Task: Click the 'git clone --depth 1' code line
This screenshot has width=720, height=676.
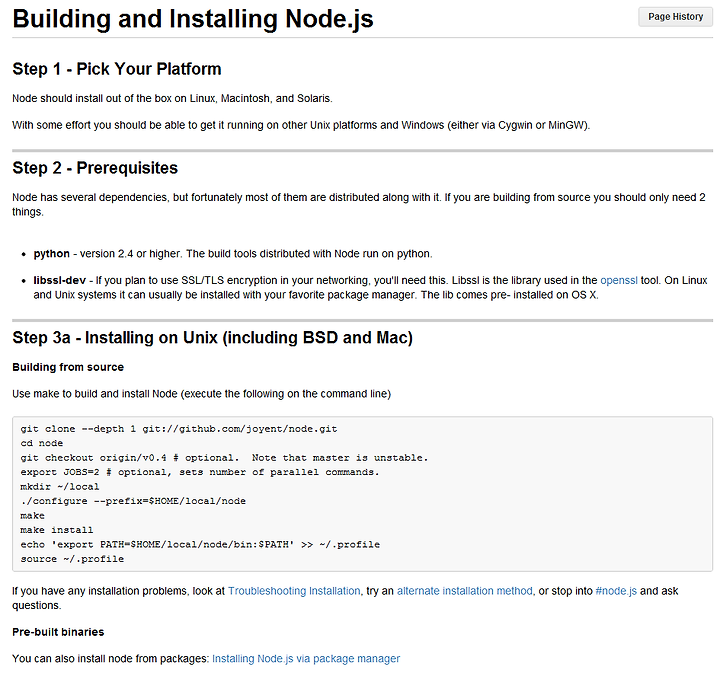Action: click(179, 429)
